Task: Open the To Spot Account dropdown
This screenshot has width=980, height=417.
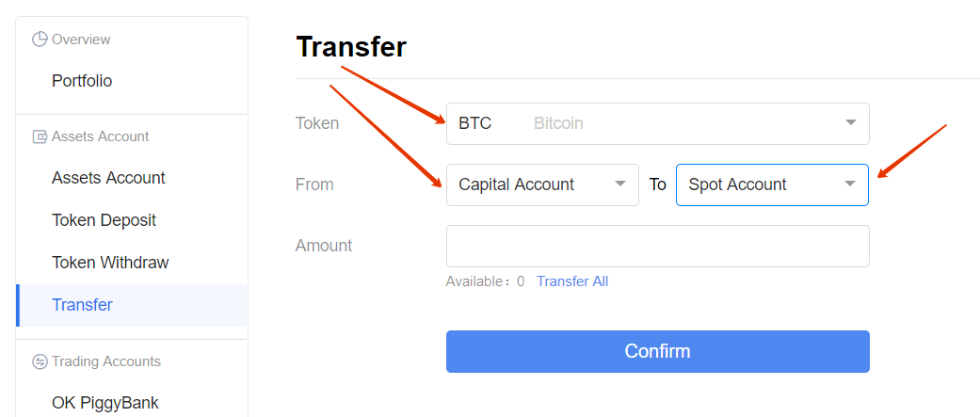Action: tap(772, 185)
